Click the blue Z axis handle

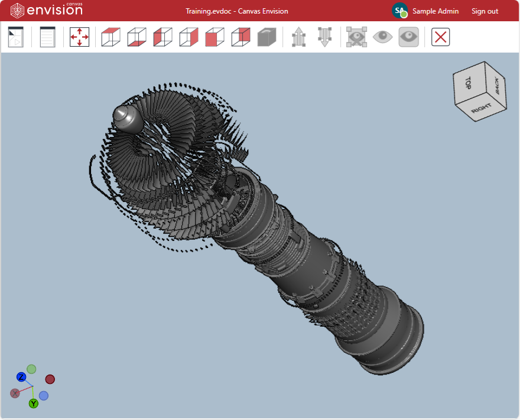[21, 377]
